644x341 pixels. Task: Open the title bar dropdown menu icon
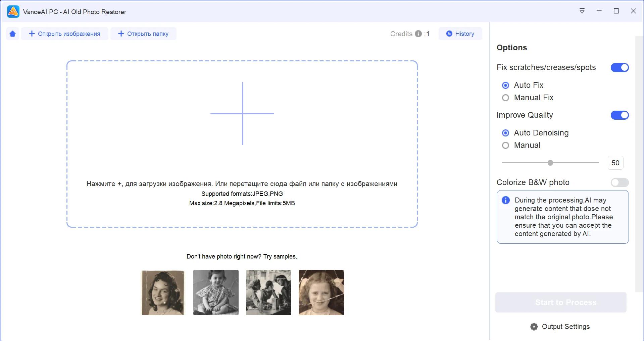click(582, 11)
